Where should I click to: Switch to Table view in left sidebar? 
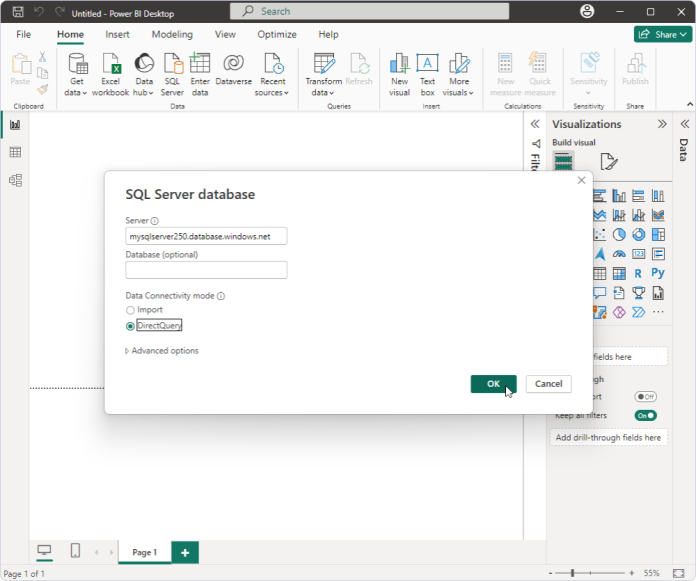coord(15,152)
